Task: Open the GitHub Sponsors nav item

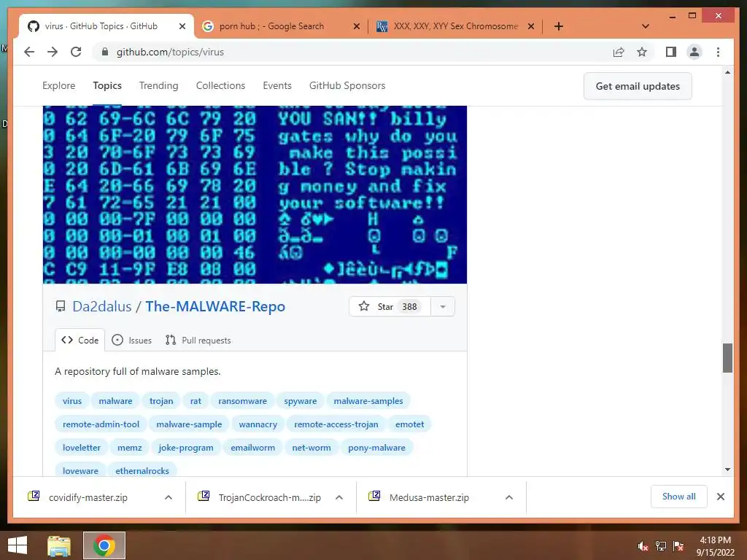Action: [347, 86]
